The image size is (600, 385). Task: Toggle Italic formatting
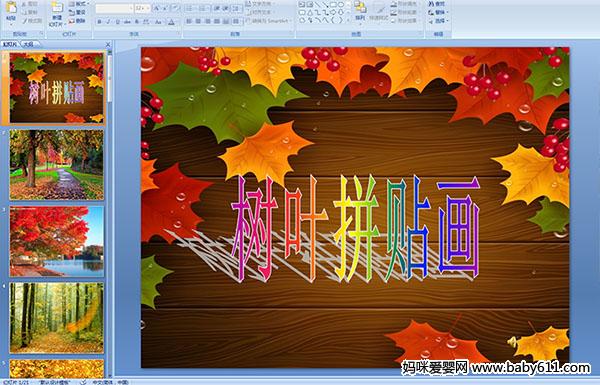pos(108,22)
